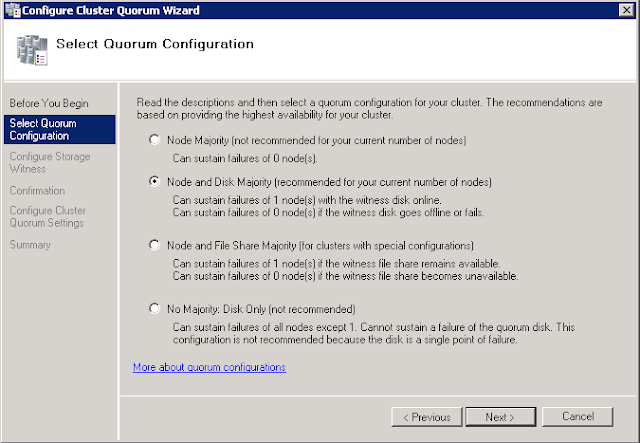Viewport: 640px width, 443px height.
Task: Select the Node Majority radio button
Action: click(154, 140)
